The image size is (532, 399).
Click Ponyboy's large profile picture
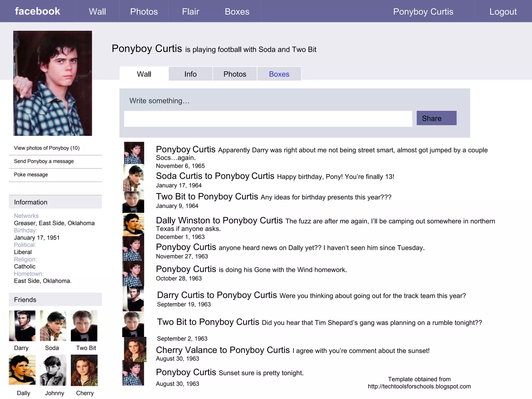tap(52, 83)
